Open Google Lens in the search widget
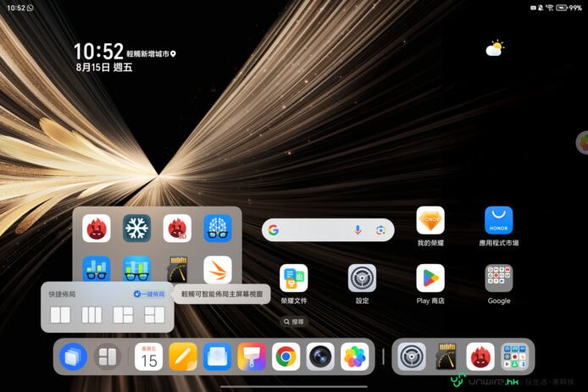The width and height of the screenshot is (588, 392). click(381, 230)
